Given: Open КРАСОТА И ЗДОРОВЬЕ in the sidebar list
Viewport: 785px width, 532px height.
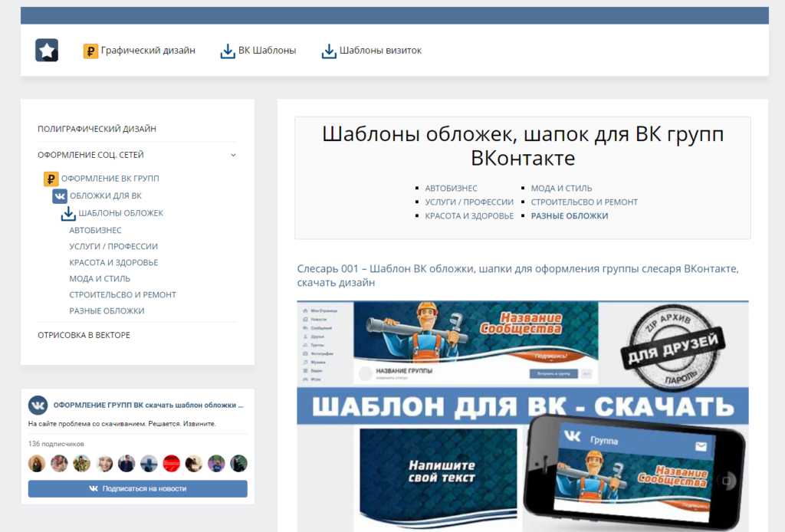Looking at the screenshot, I should point(113,262).
